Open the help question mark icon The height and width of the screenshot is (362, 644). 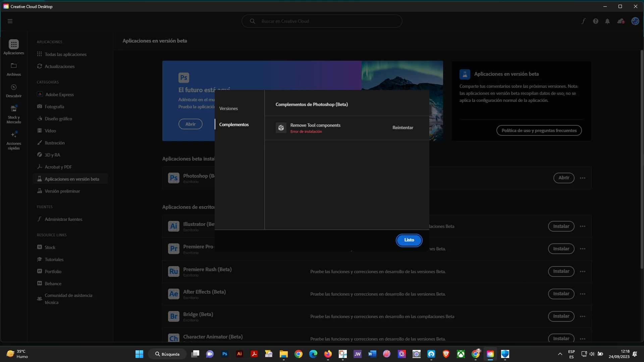596,21
